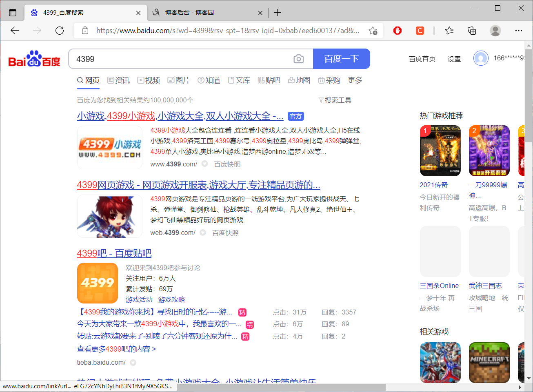Open 百度快照 for www.4399.com

(x=227, y=164)
